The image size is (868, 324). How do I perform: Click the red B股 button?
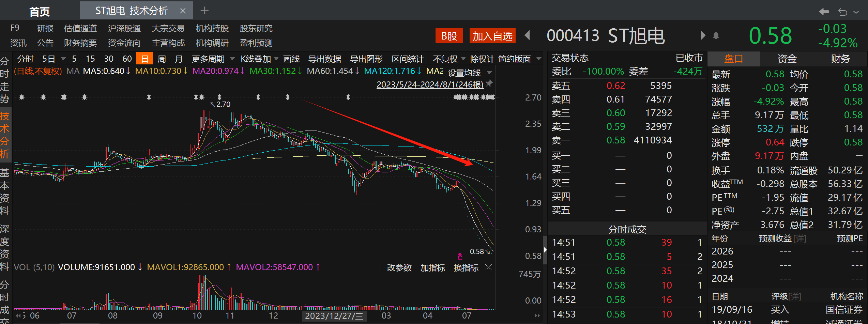[449, 36]
